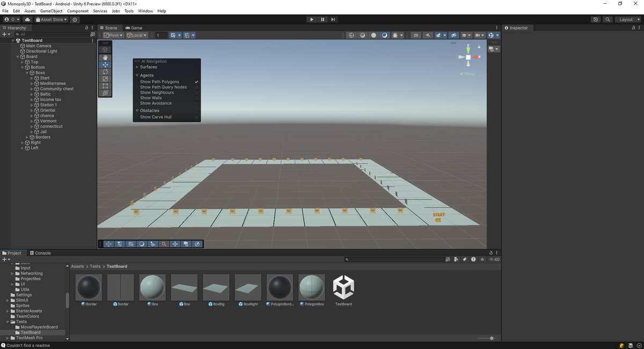Expand the Top object in Hierarchy
The image size is (644, 349).
pos(23,62)
